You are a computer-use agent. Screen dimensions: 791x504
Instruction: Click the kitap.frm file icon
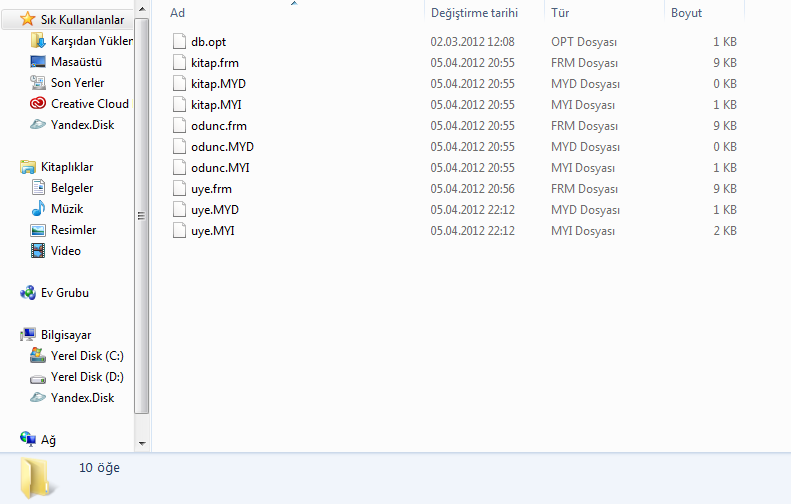[179, 63]
